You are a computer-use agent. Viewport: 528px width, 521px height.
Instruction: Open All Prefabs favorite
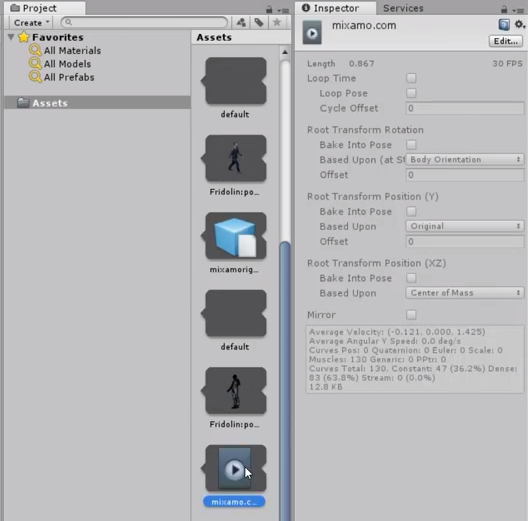tap(69, 77)
